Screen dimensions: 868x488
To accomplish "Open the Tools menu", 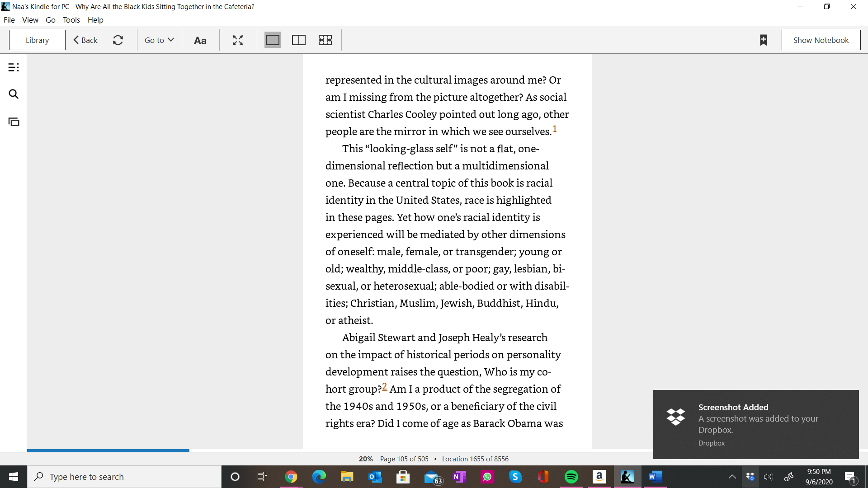I will [x=71, y=20].
